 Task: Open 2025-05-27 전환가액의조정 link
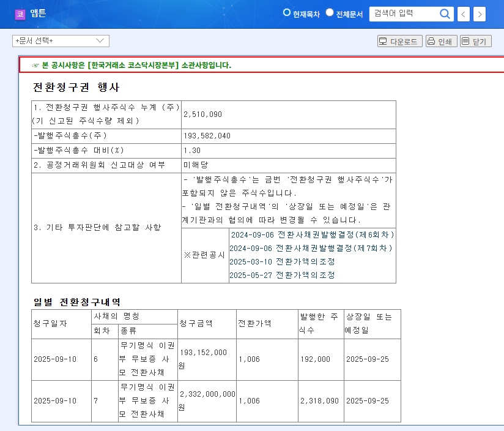coord(282,275)
